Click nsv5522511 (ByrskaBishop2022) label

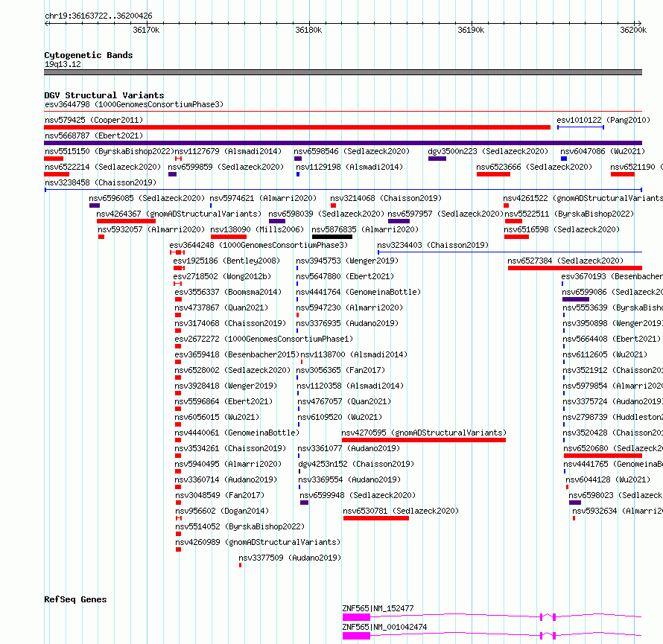(569, 214)
